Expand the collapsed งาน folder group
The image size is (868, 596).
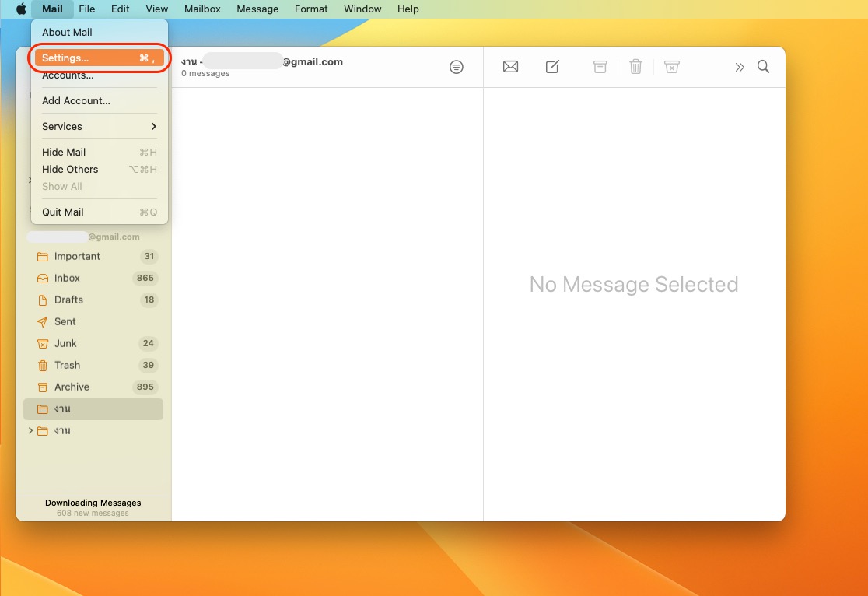(30, 431)
